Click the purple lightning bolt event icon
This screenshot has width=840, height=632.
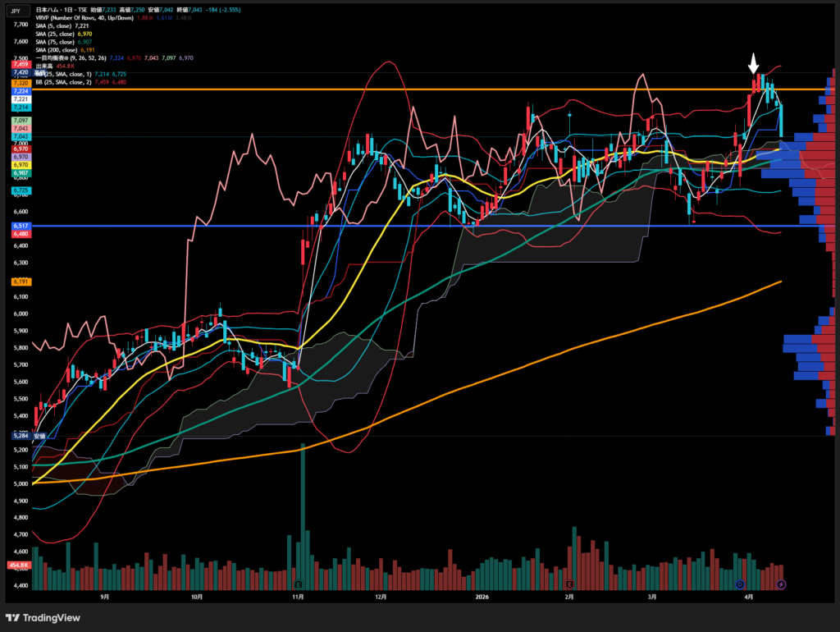[x=781, y=584]
